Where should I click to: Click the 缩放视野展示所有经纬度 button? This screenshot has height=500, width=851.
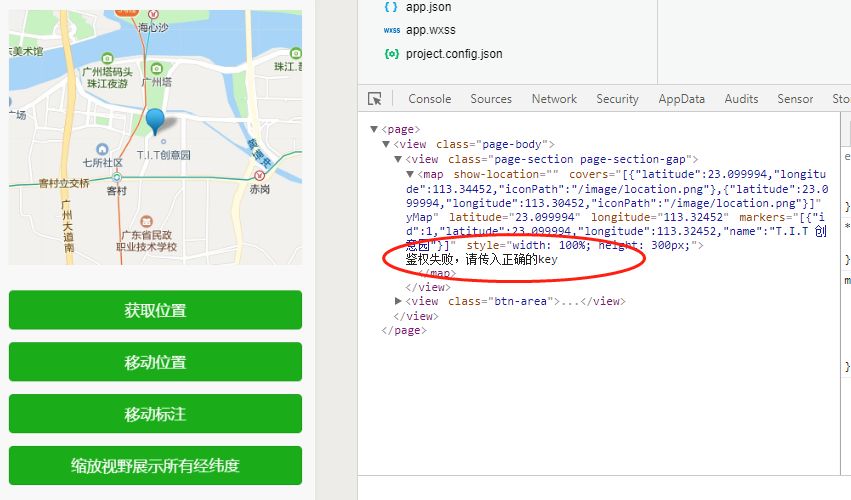(155, 465)
